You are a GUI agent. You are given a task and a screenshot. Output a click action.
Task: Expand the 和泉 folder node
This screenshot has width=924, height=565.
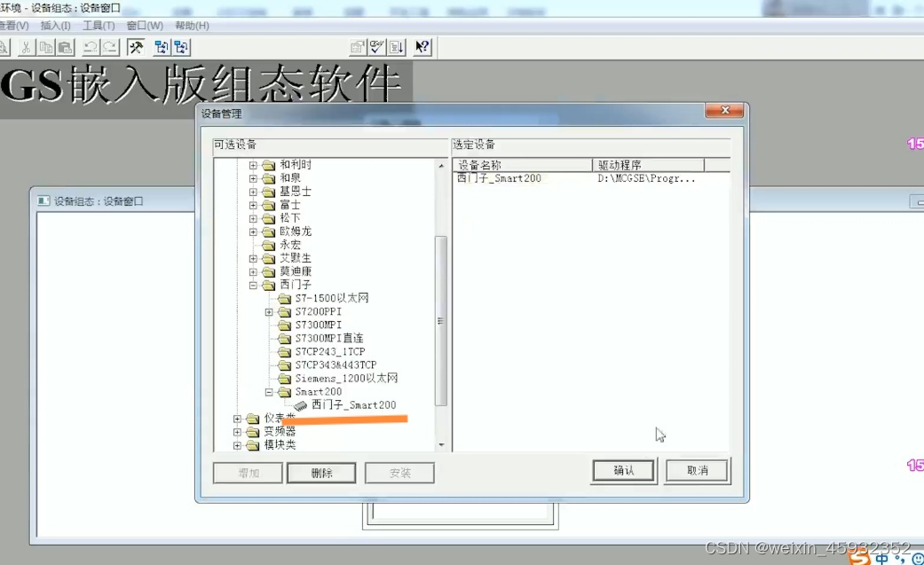pyautogui.click(x=253, y=178)
